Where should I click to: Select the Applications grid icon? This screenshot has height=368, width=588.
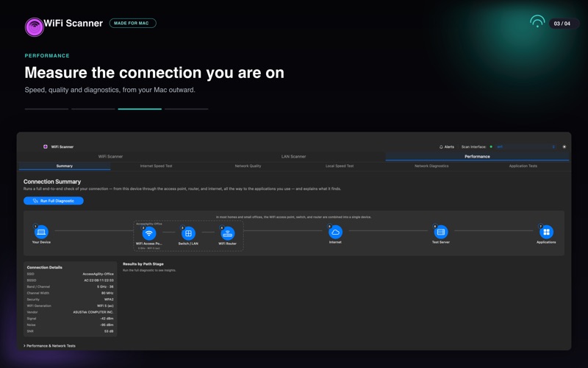coord(546,232)
